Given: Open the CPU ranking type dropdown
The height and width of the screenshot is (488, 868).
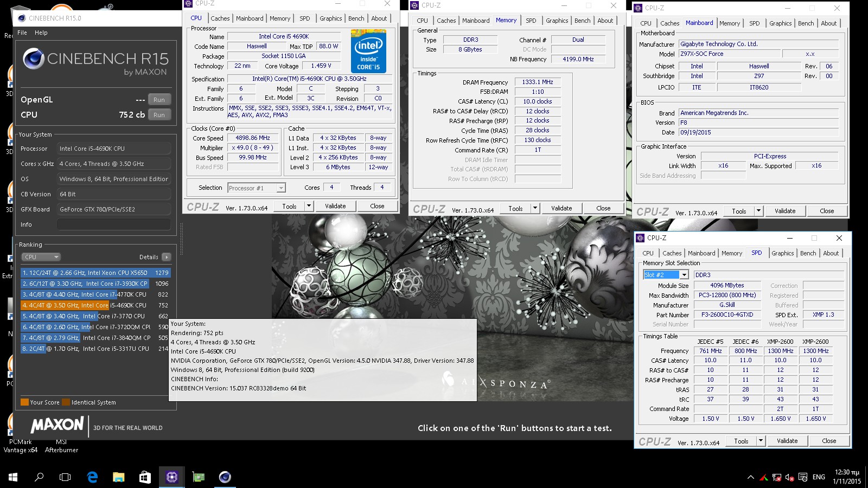Looking at the screenshot, I should coord(41,257).
